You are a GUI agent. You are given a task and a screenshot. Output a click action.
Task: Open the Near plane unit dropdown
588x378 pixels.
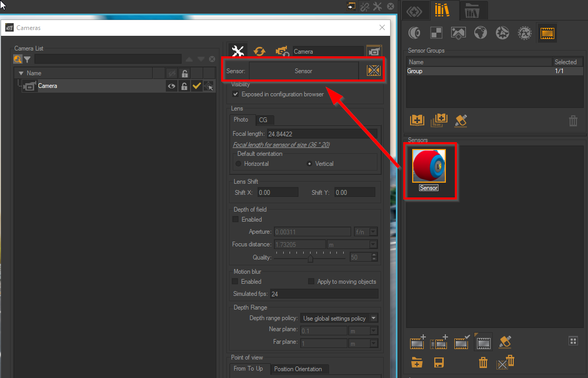[363, 331]
